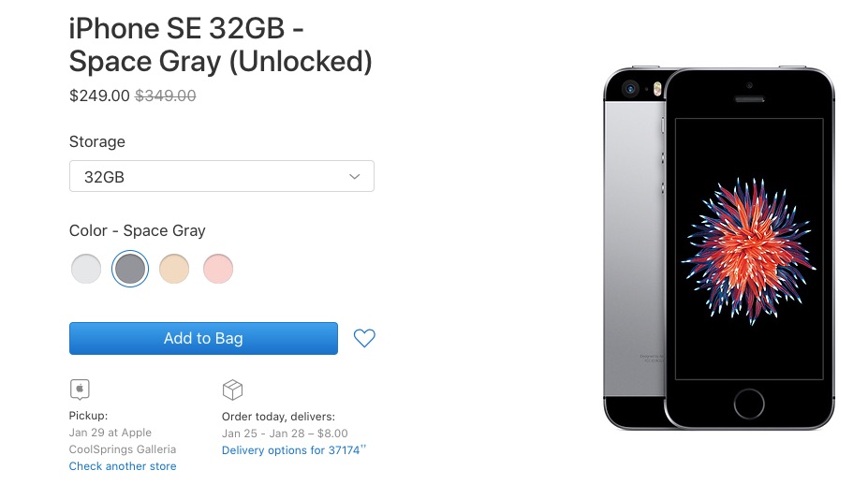Viewport: 868px width, 485px height.
Task: Open the Check another store link
Action: [123, 466]
